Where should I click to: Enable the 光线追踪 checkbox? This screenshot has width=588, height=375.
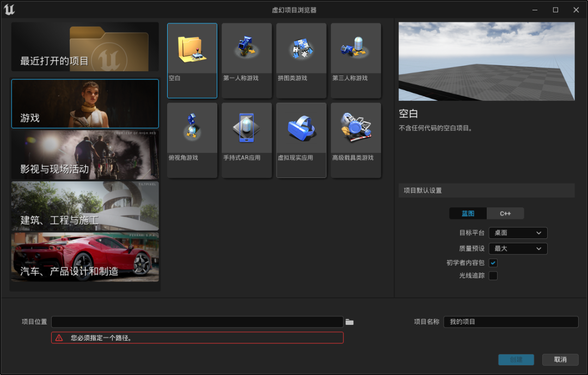click(493, 275)
